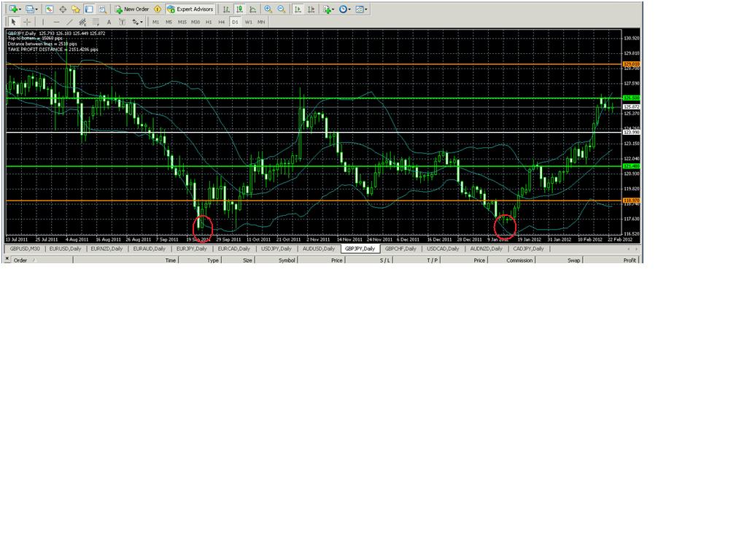747x560 pixels.
Task: Switch chart to MN timeframe
Action: 261,22
